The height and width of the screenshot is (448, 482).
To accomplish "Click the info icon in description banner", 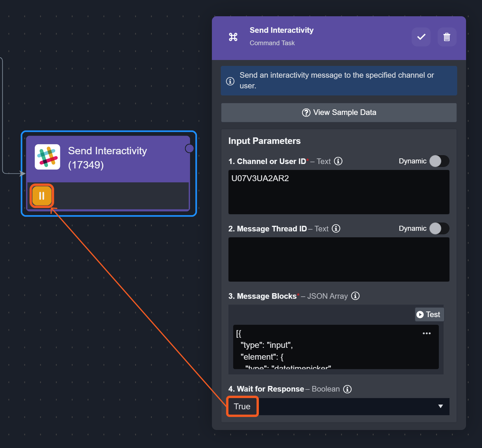I will pyautogui.click(x=230, y=81).
